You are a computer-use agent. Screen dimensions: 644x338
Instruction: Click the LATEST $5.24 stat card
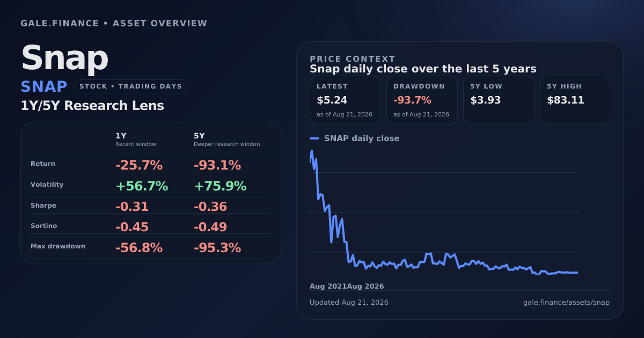tap(345, 100)
